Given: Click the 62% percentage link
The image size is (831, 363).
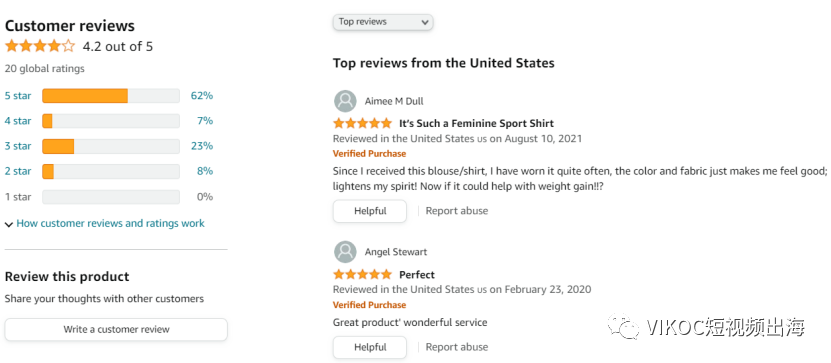Looking at the screenshot, I should click(x=202, y=96).
